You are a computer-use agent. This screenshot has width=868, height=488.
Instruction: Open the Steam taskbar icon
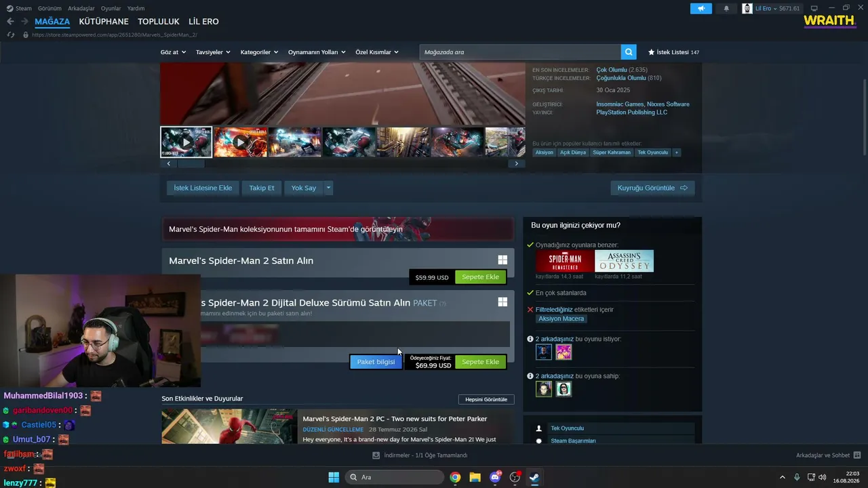(x=534, y=477)
